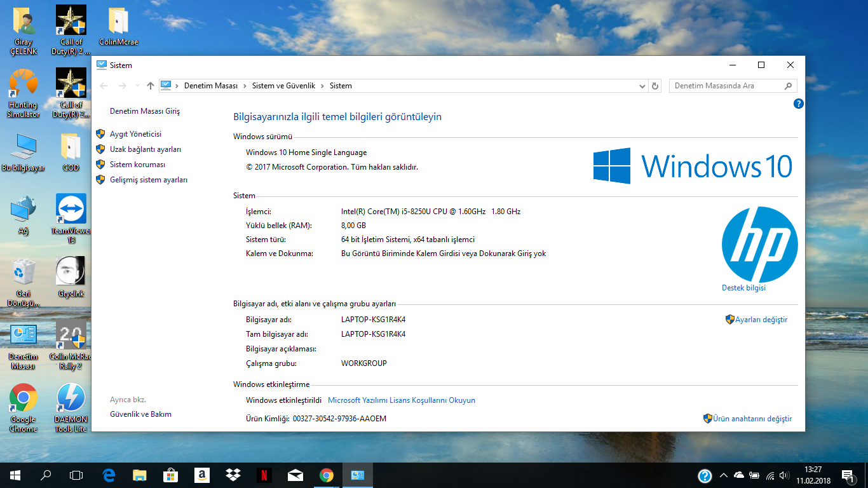868x488 pixels.
Task: Open Netflix from the taskbar
Action: coord(264,475)
